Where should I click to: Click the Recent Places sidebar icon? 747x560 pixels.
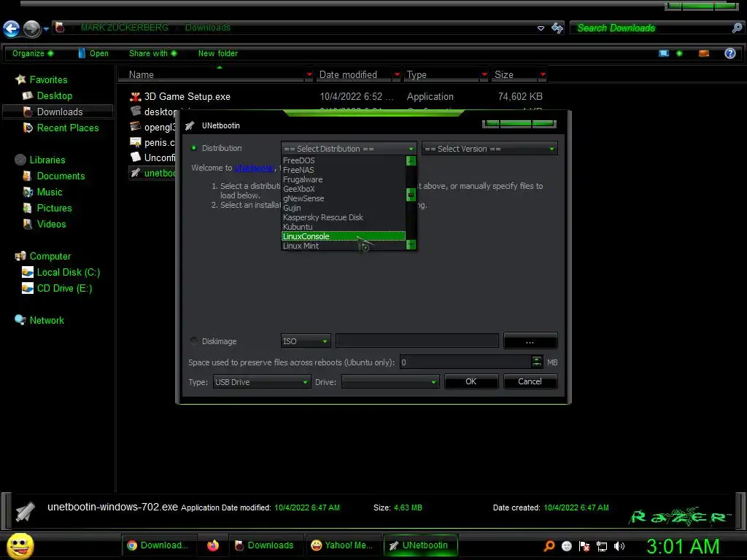[28, 128]
